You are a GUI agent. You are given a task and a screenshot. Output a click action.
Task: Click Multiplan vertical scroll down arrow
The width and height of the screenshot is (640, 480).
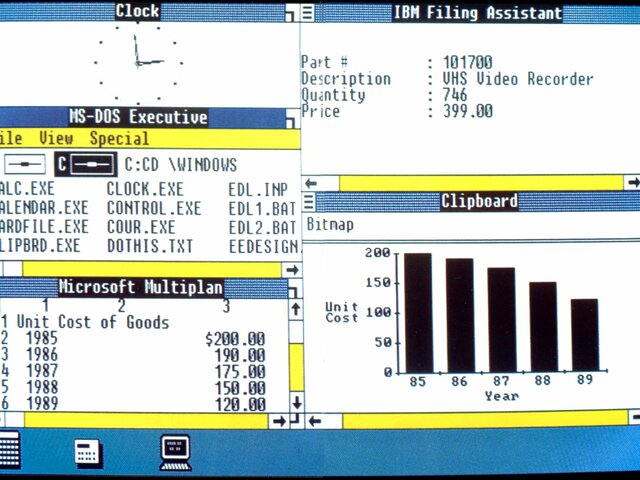tap(297, 402)
